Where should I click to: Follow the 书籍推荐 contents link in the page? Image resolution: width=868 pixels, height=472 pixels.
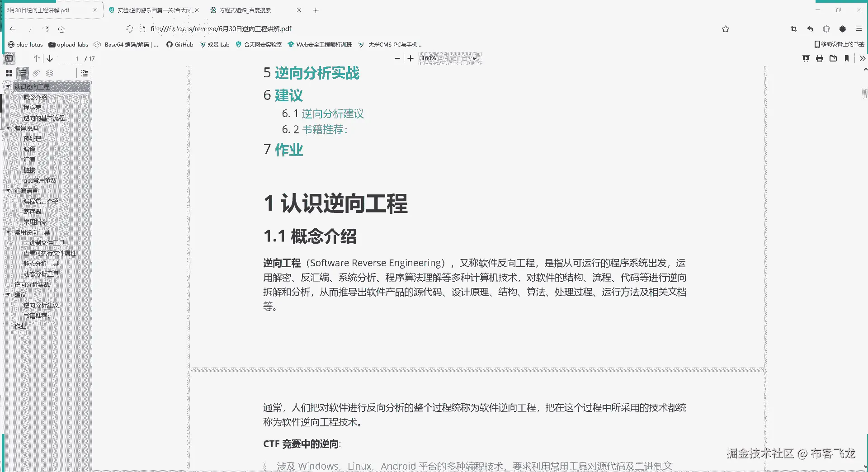point(325,130)
